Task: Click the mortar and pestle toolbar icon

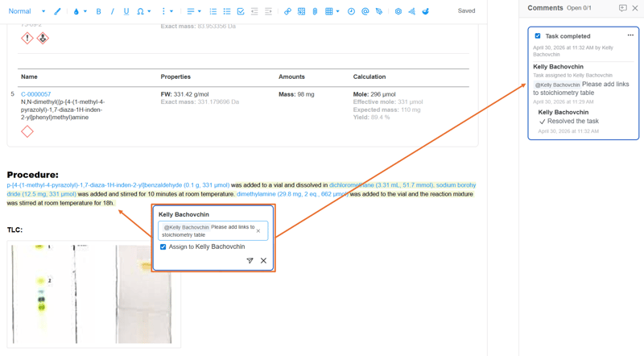Action: [x=426, y=11]
